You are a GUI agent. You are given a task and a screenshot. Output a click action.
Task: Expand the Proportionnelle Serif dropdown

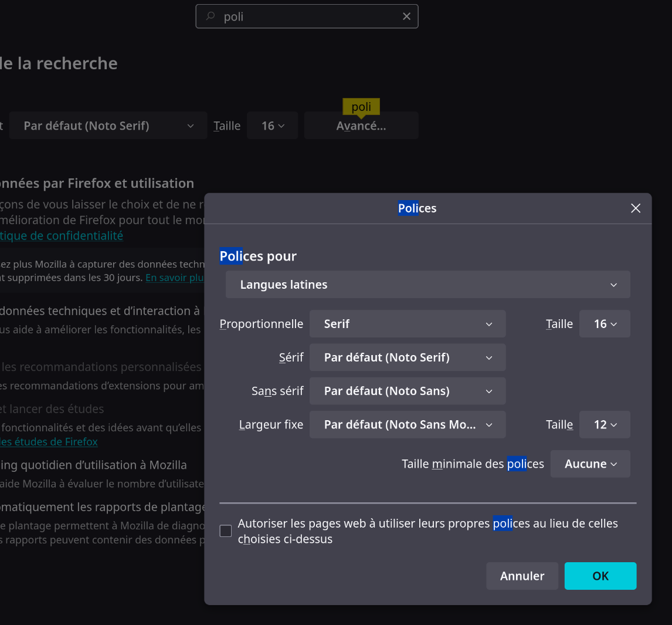click(407, 324)
